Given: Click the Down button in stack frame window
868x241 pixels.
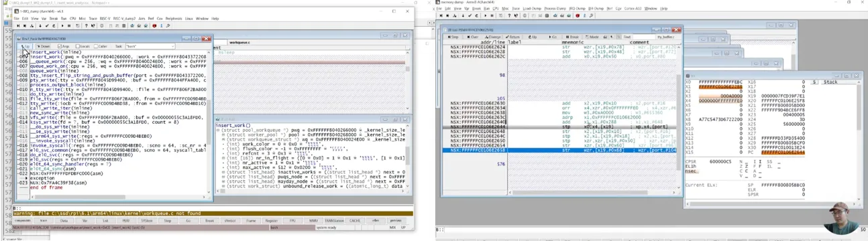Looking at the screenshot, I should (42, 46).
